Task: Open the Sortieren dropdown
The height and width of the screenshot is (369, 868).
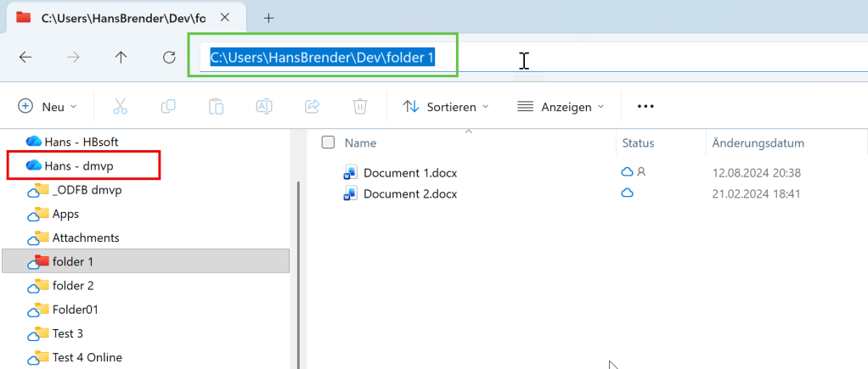Action: (x=446, y=106)
